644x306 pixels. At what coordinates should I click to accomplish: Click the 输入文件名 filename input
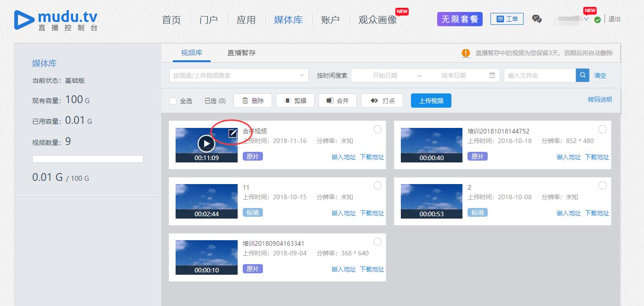(x=540, y=75)
